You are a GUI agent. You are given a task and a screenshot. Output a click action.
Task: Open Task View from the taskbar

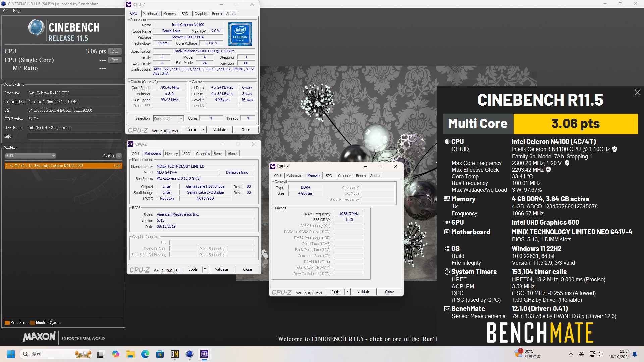[x=100, y=354]
